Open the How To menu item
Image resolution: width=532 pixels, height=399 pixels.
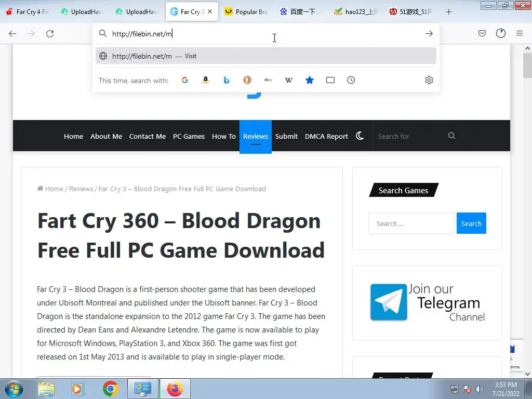(x=224, y=137)
